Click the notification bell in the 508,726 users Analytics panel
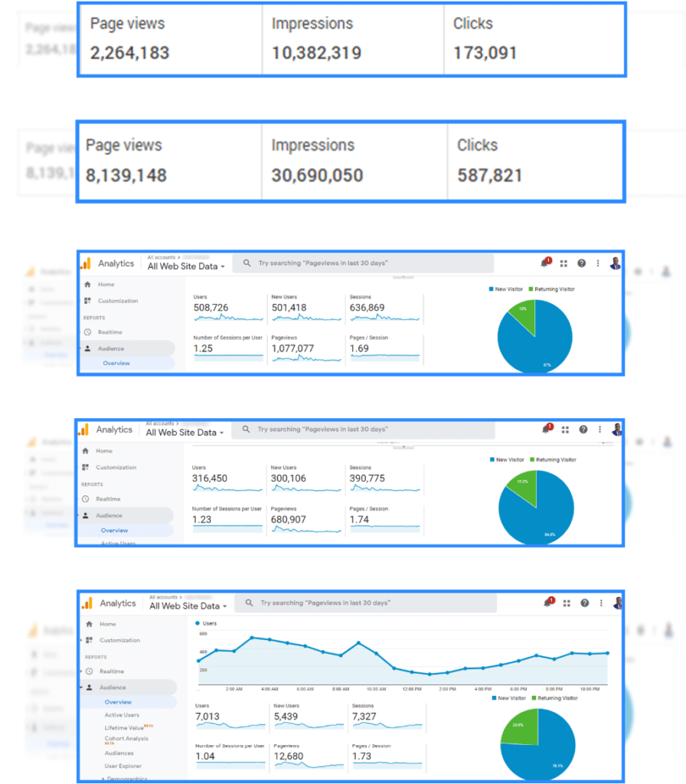The width and height of the screenshot is (686, 784). point(545,263)
